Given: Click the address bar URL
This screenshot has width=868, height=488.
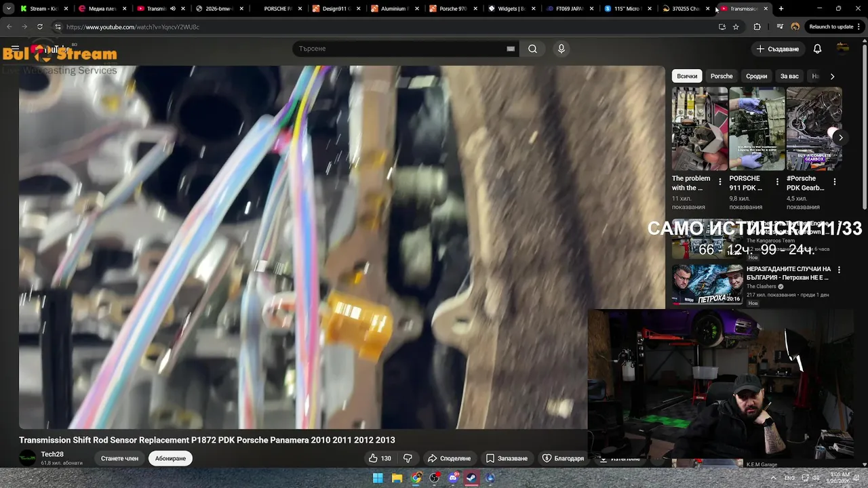Looking at the screenshot, I should 133,26.
